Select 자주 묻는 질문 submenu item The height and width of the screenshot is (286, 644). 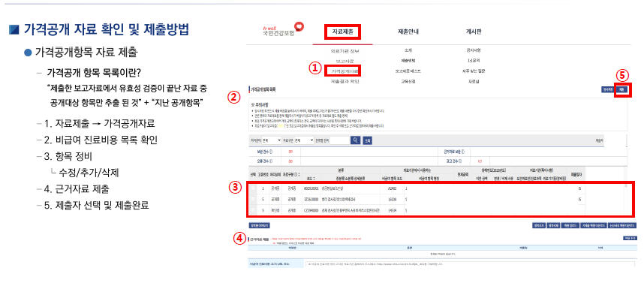(474, 71)
